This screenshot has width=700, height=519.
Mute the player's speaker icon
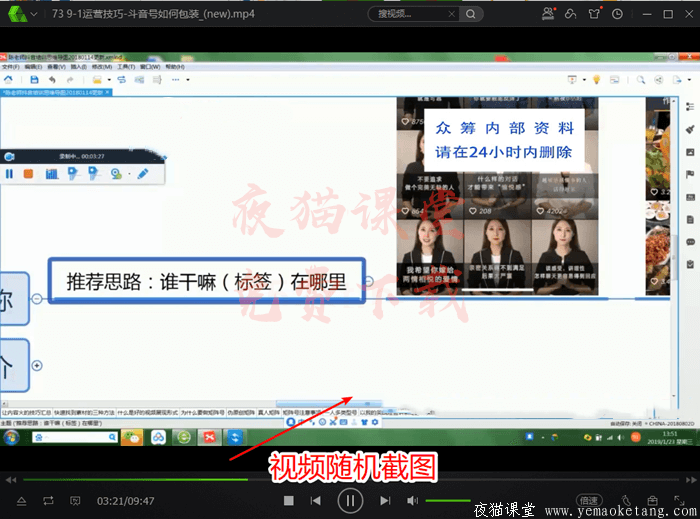(x=412, y=501)
